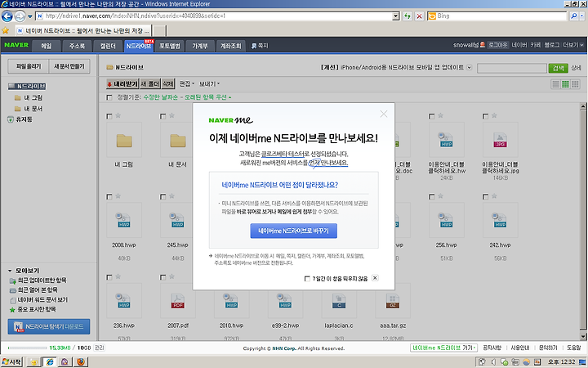Tick the 7일간 이 창을 띄우지 않음 checkbox
Viewport: 588px width, 368px height.
[307, 279]
